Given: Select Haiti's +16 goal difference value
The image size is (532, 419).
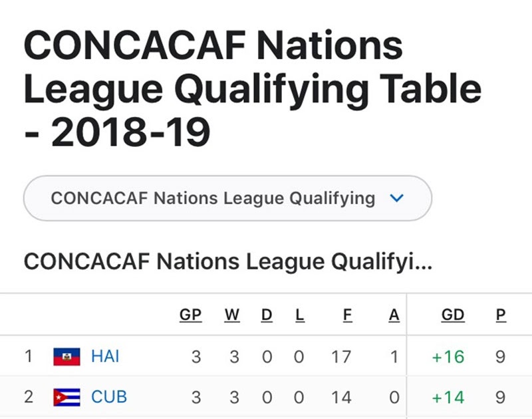Looking at the screenshot, I should [x=448, y=357].
